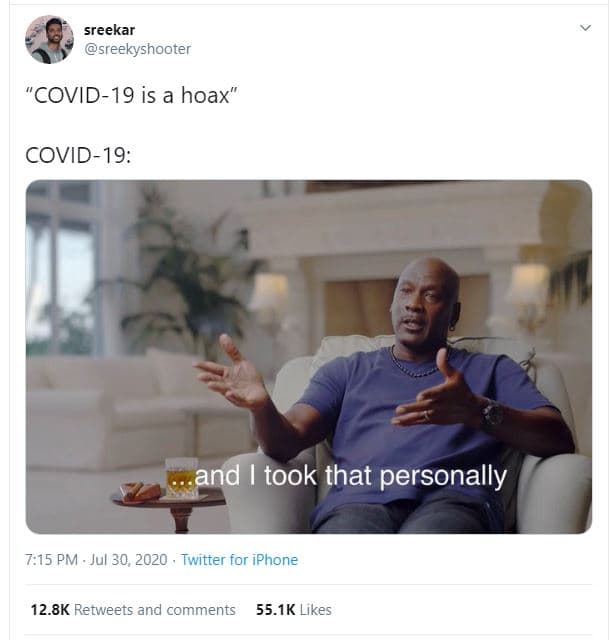The width and height of the screenshot is (611, 640).
Task: Open sreekar's profile avatar picture
Action: pyautogui.click(x=49, y=40)
